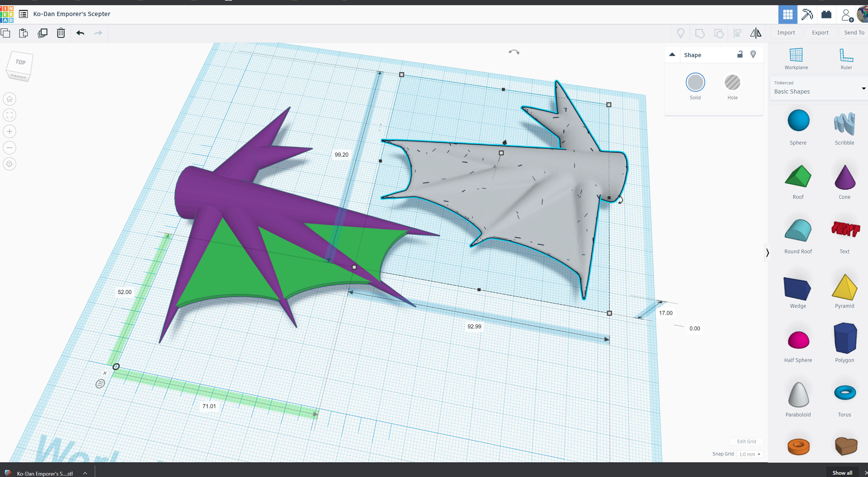Click the Align tool icon

[738, 33]
